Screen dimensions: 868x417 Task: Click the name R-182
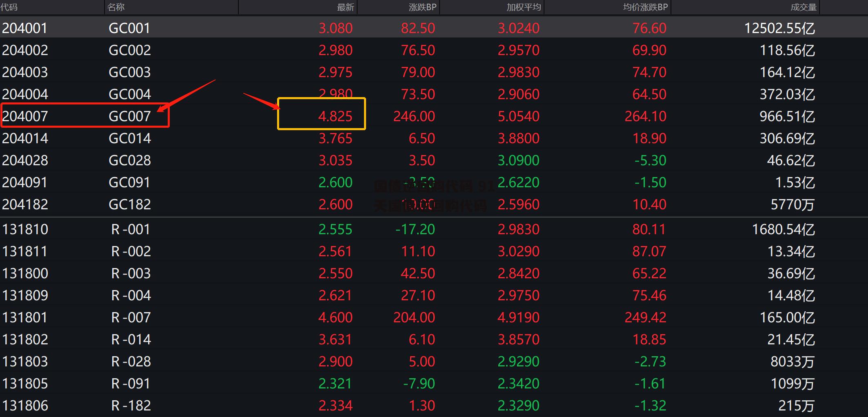tap(131, 406)
